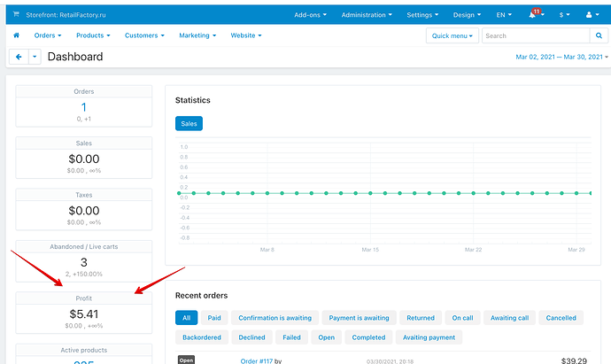Filter recent orders by On call

point(462,318)
